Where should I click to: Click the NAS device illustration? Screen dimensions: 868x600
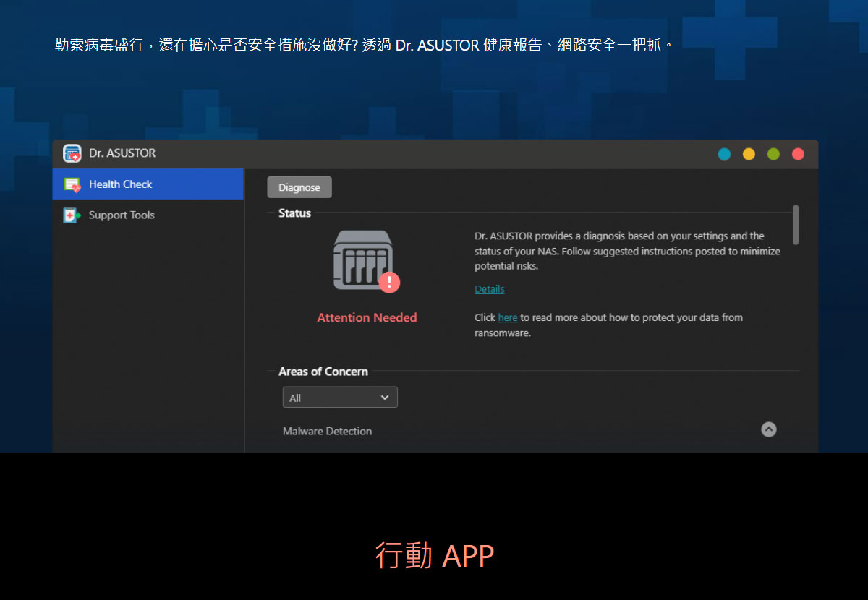point(363,257)
